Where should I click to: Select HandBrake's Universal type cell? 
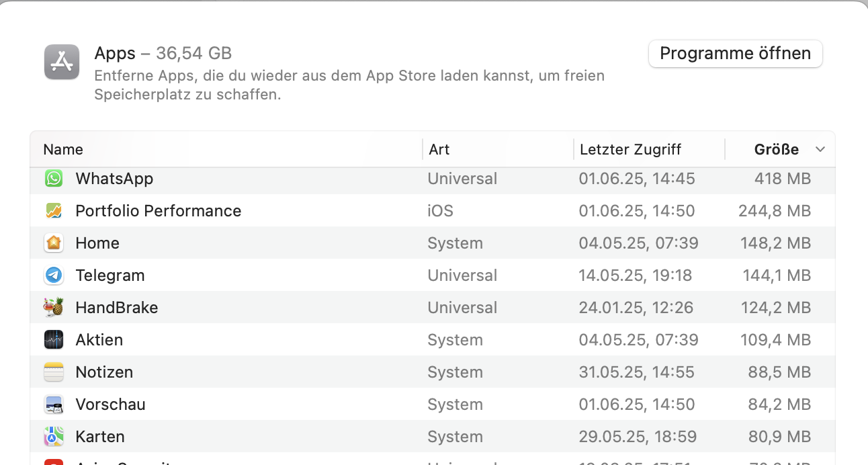[462, 308]
